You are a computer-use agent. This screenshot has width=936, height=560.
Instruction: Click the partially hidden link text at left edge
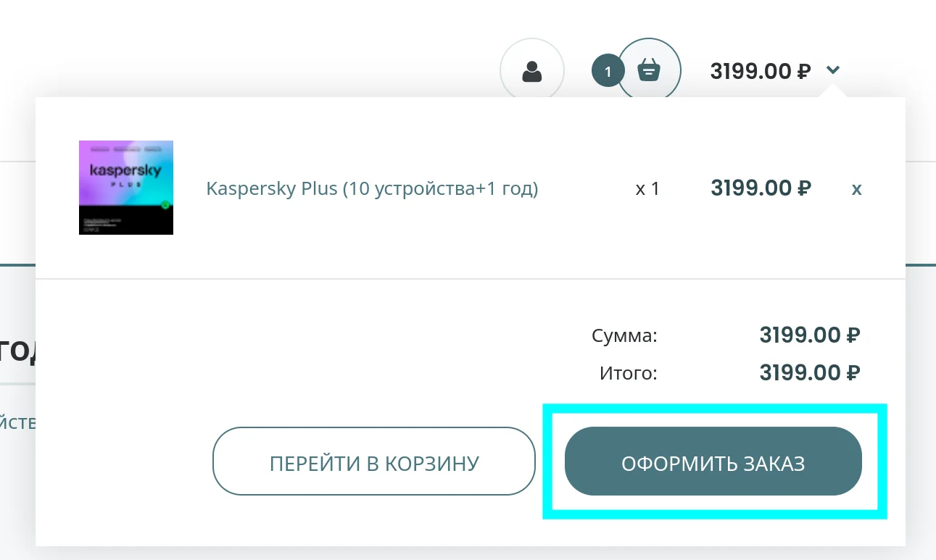pos(17,422)
